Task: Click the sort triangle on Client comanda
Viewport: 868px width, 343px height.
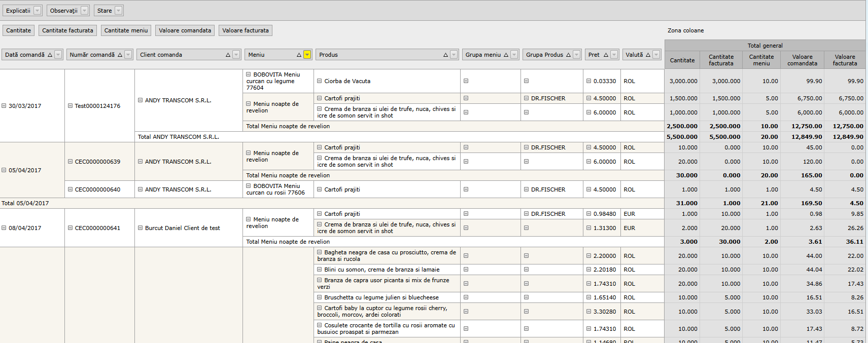Action: click(228, 55)
